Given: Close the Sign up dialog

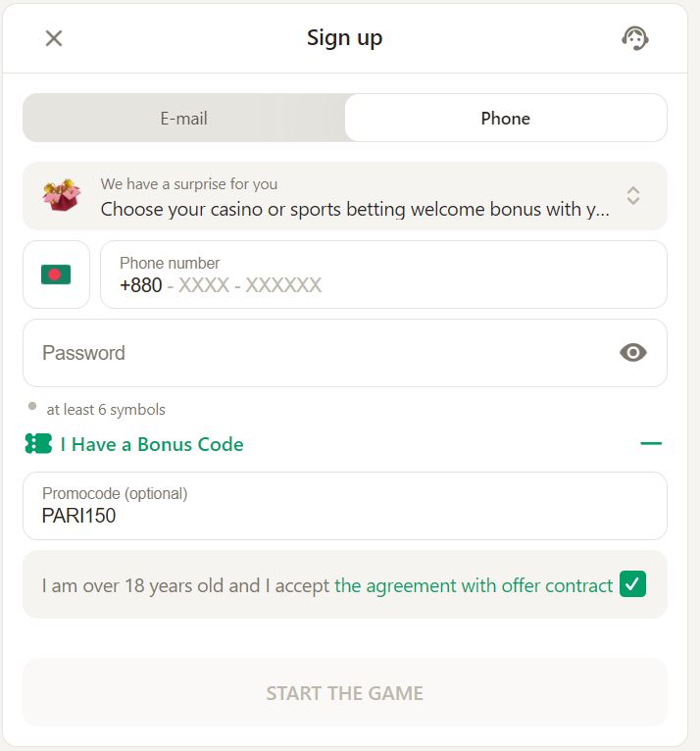Looking at the screenshot, I should point(54,38).
